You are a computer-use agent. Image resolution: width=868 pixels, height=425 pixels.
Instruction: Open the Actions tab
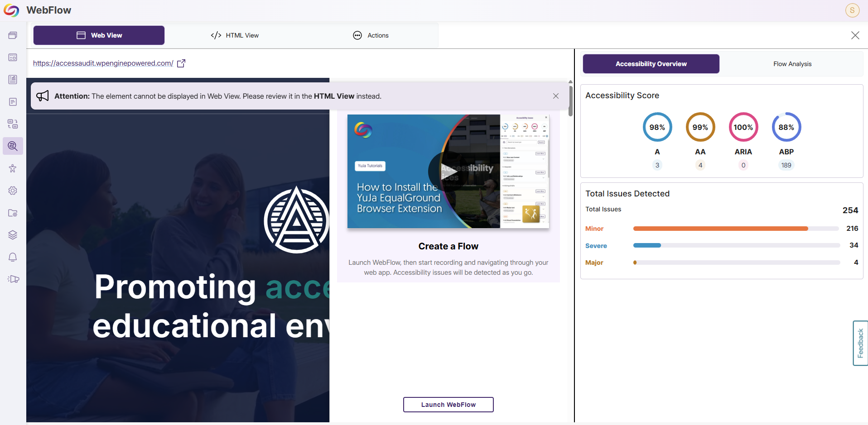pos(371,35)
